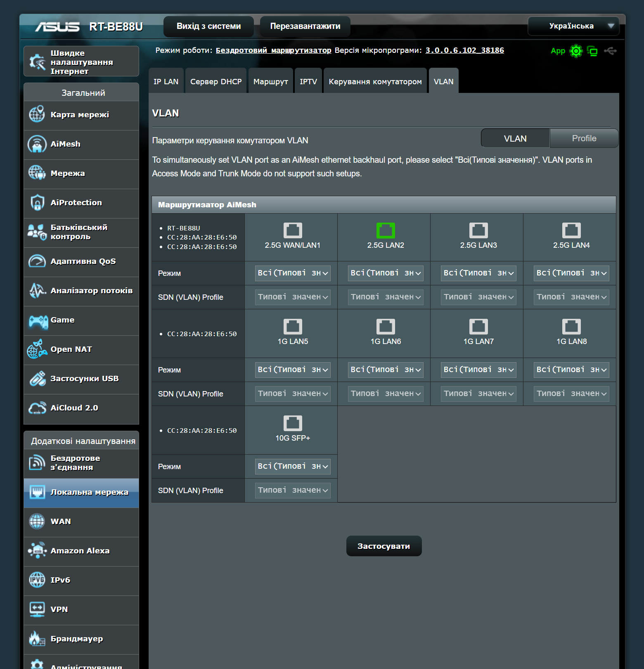Screen dimensions: 644x669
Task: Open the Аналізатор потоків icon
Action: (37, 290)
